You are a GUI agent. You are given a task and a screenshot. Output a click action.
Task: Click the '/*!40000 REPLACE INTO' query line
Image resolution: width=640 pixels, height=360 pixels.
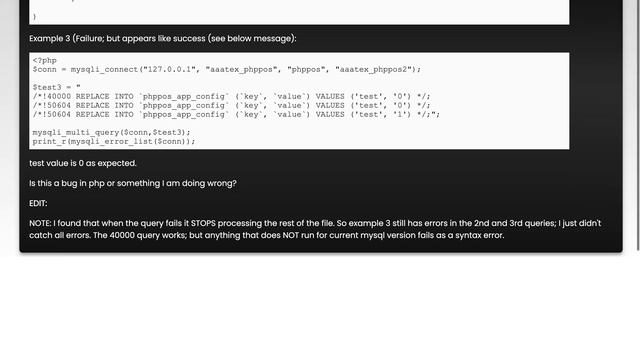[x=231, y=96]
